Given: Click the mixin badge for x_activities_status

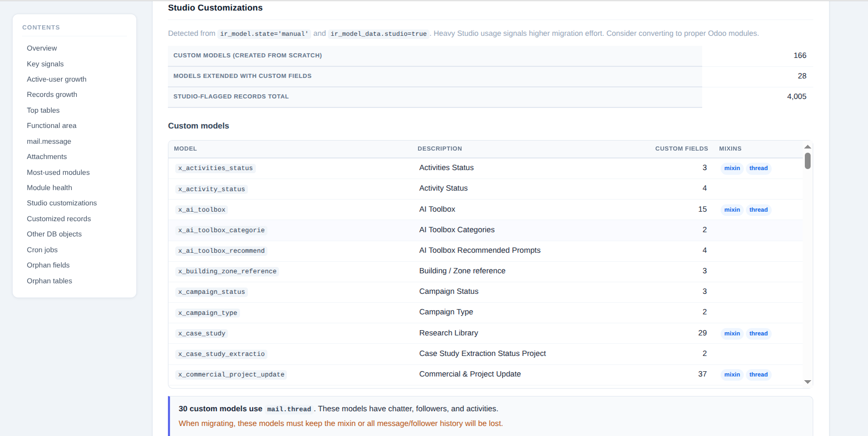Looking at the screenshot, I should pyautogui.click(x=732, y=168).
